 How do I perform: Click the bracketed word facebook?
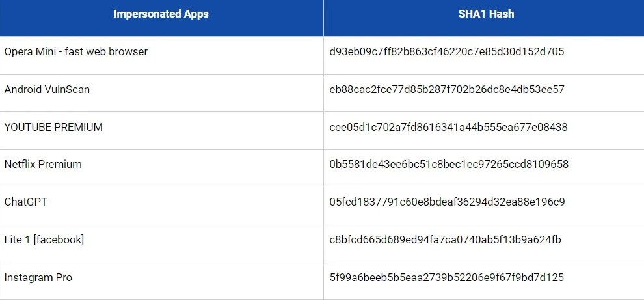click(x=59, y=239)
